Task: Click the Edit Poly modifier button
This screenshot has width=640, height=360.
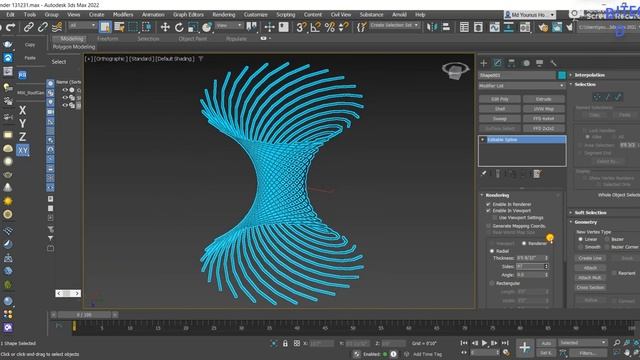Action: coord(500,99)
